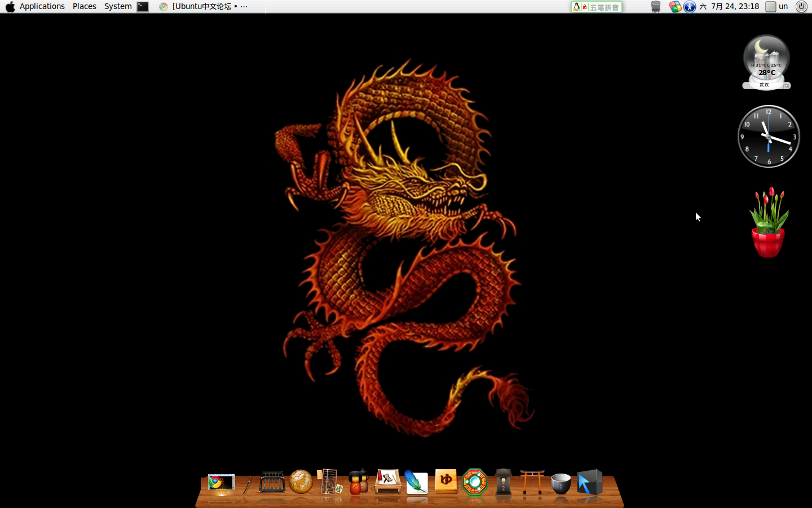Screen dimensions: 812x508
Task: Click the analog clock desktop widget
Action: (x=769, y=136)
